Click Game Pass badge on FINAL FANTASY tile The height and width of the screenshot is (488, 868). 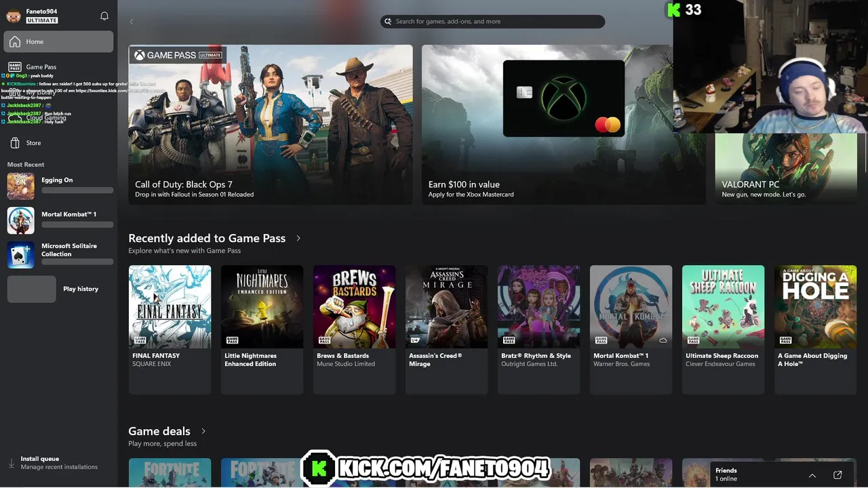tap(140, 340)
